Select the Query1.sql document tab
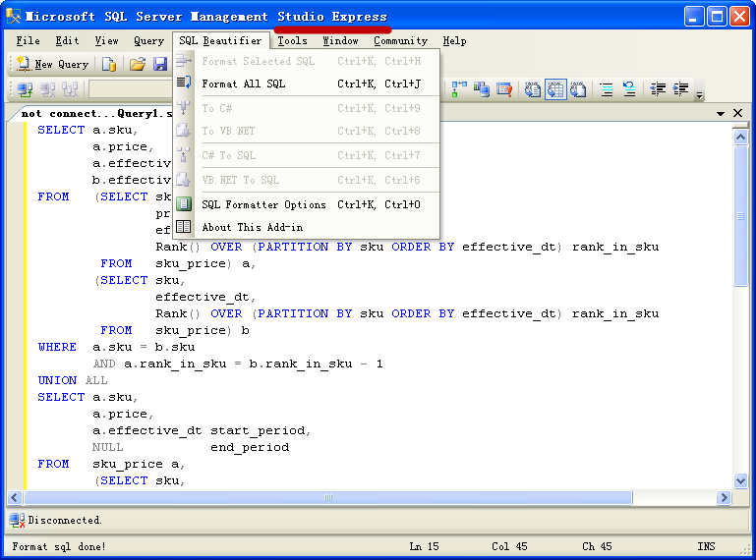The height and width of the screenshot is (560, 756). 95,114
